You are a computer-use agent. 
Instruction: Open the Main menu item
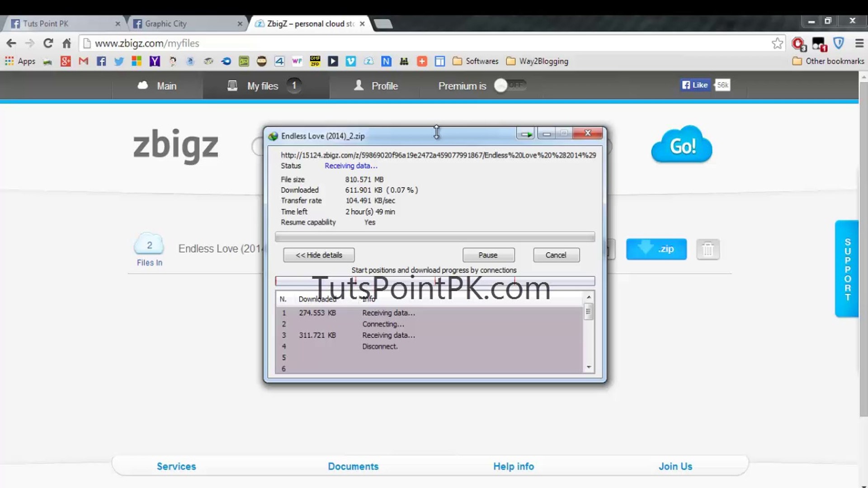point(157,86)
